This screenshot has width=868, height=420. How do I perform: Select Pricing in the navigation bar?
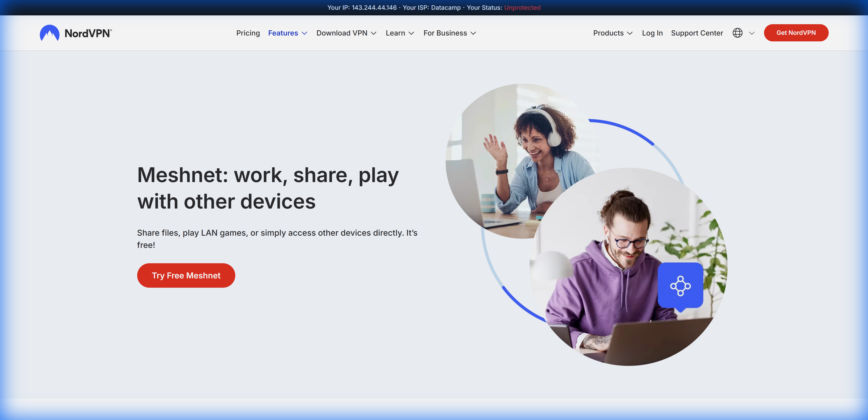point(248,33)
